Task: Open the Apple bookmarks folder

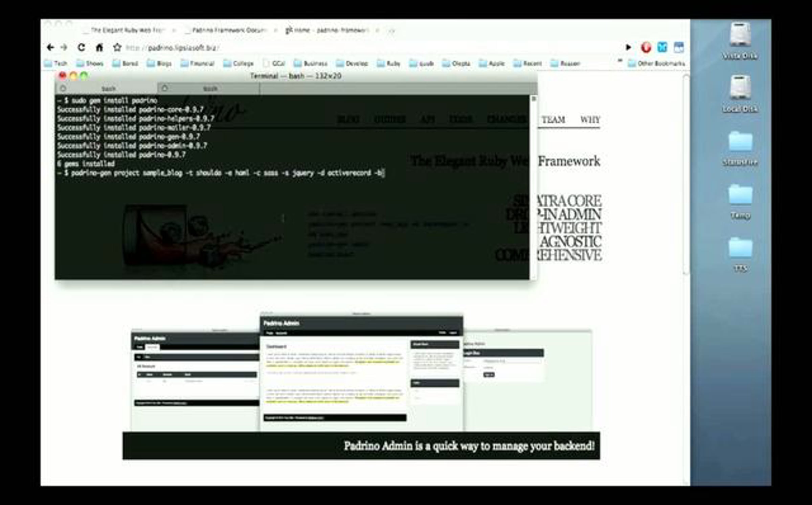Action: pyautogui.click(x=492, y=64)
